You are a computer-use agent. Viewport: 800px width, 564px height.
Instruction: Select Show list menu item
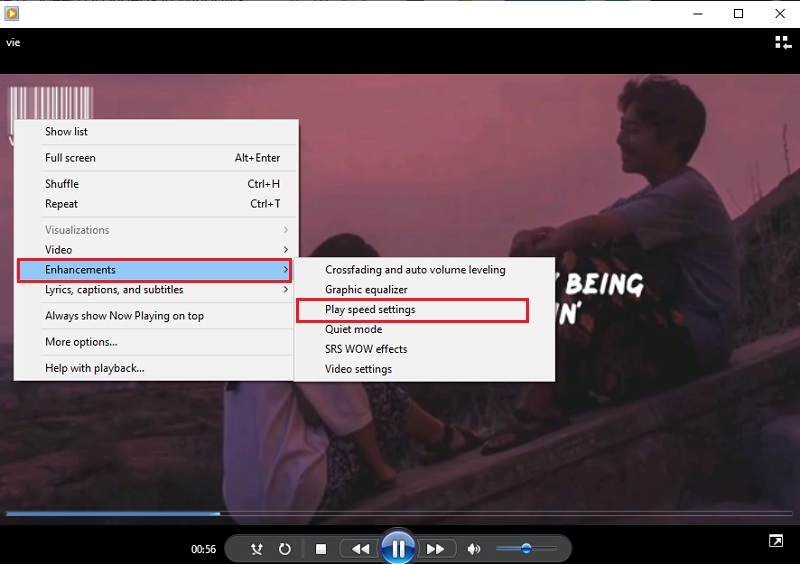(156, 132)
